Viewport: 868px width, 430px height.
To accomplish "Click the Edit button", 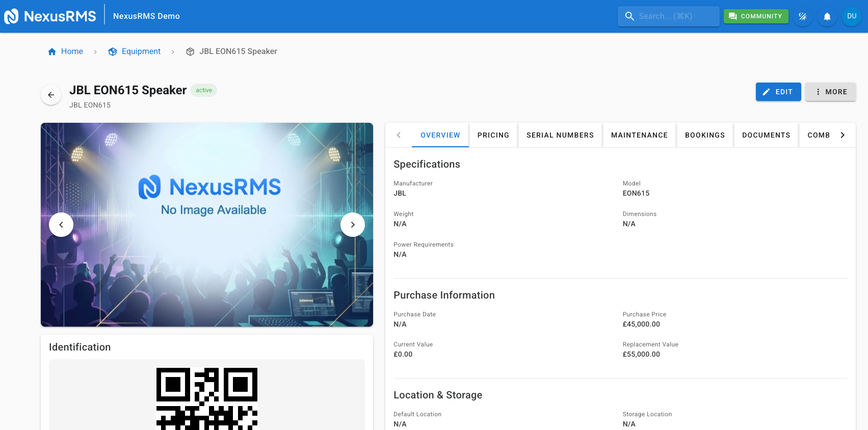I will tap(778, 92).
